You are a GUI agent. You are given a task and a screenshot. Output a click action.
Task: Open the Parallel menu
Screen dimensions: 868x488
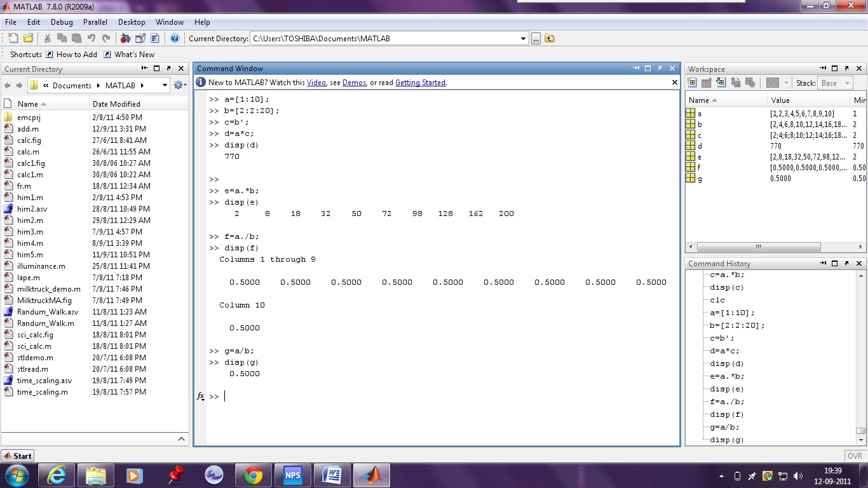(95, 22)
